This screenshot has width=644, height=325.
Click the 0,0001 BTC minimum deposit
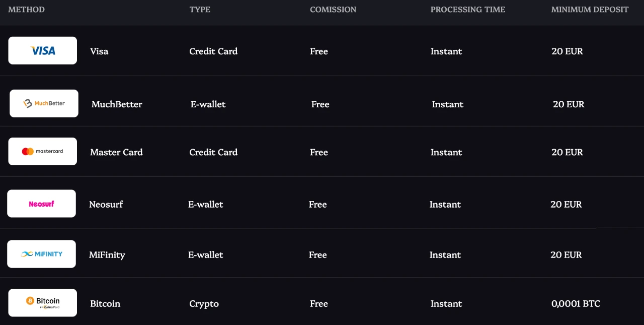576,304
